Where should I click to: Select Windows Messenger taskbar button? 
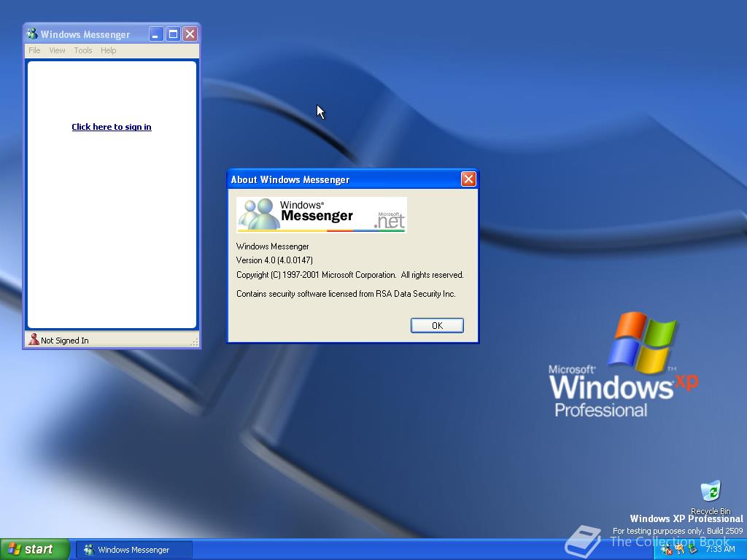coord(134,550)
